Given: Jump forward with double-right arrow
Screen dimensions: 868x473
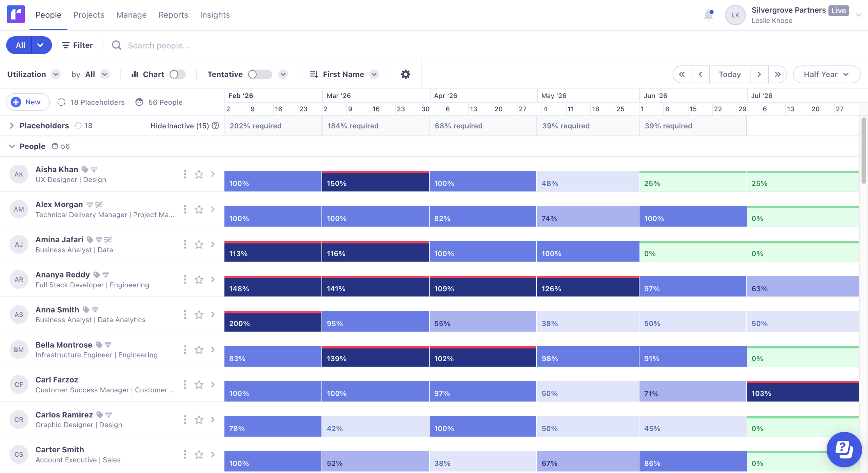Looking at the screenshot, I should click(x=777, y=74).
